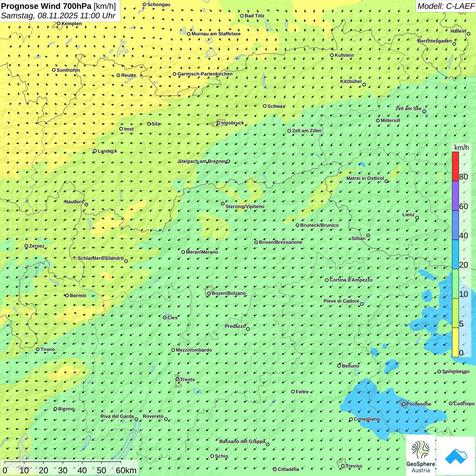The height and width of the screenshot is (476, 476).
Task: Click the Schongau city label
Action: pos(159,4)
